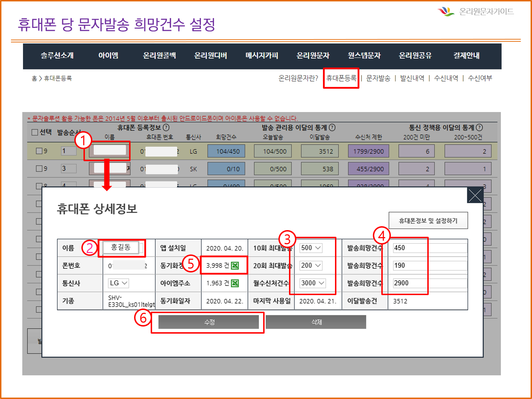
Task: Select the blue 104/450 희망건수 cell
Action: coord(228,151)
